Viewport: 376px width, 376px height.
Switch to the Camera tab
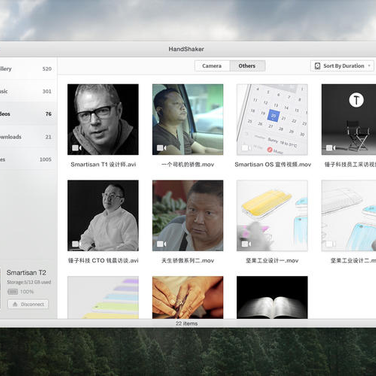tap(212, 66)
